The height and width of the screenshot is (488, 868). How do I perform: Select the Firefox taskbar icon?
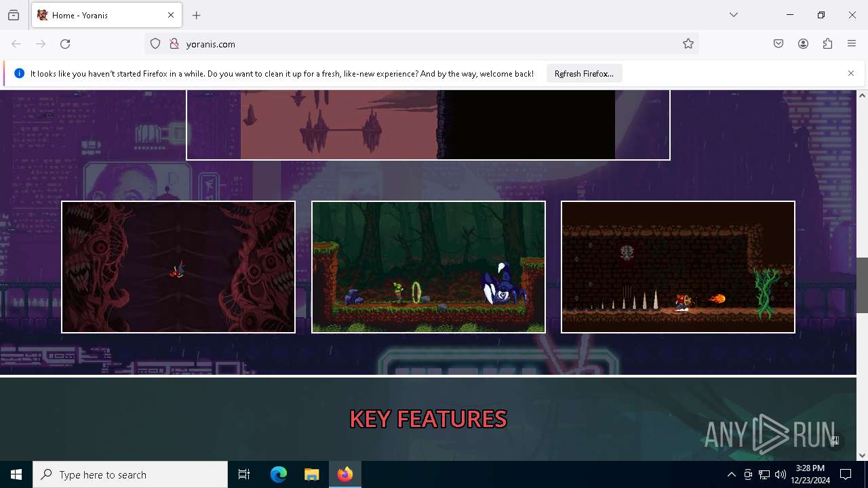[x=345, y=474]
